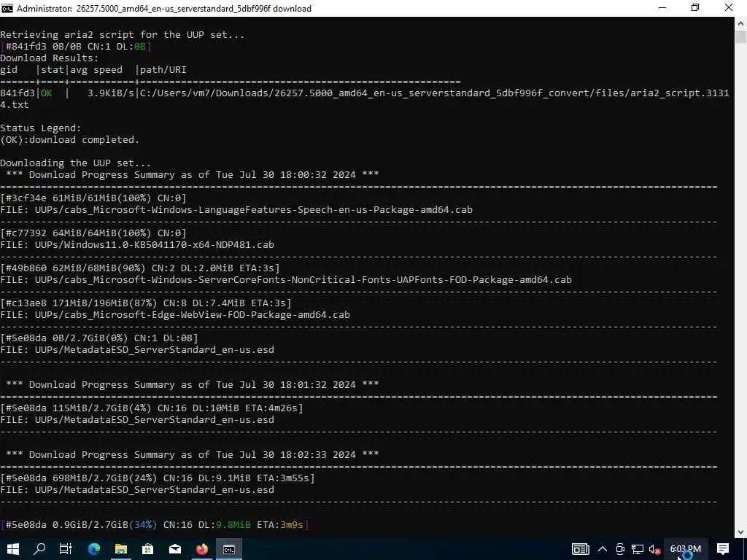The width and height of the screenshot is (747, 560).
Task: Click the green OK status text
Action: point(46,93)
